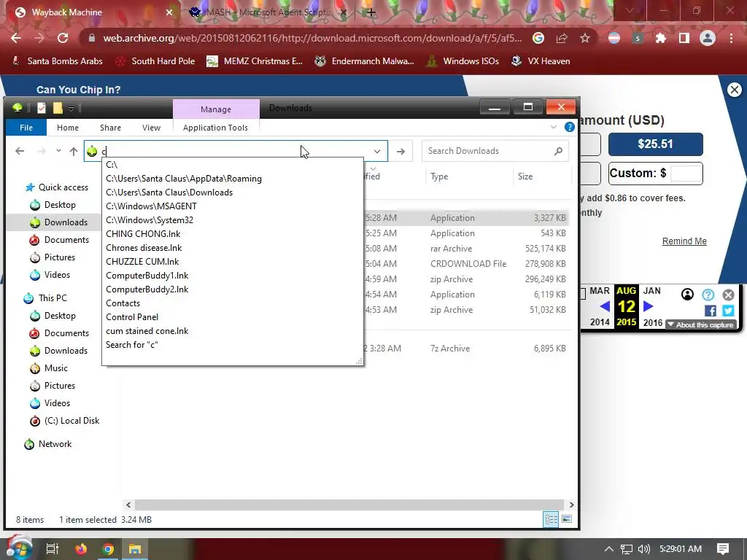Open Task View on the taskbar
This screenshot has height=560, width=747.
pos(52,548)
